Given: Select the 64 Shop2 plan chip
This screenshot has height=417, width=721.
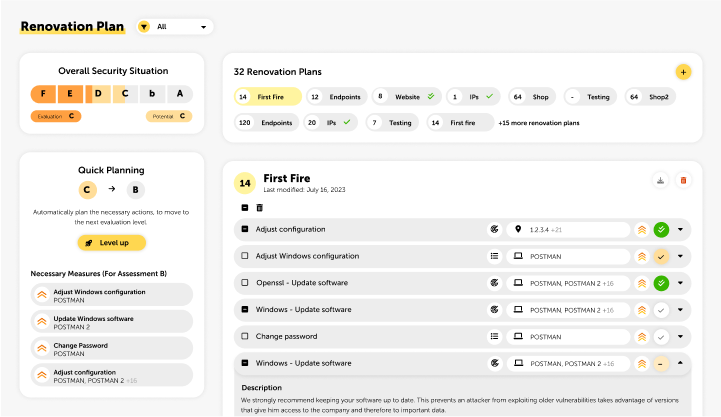Looking at the screenshot, I should pyautogui.click(x=650, y=97).
